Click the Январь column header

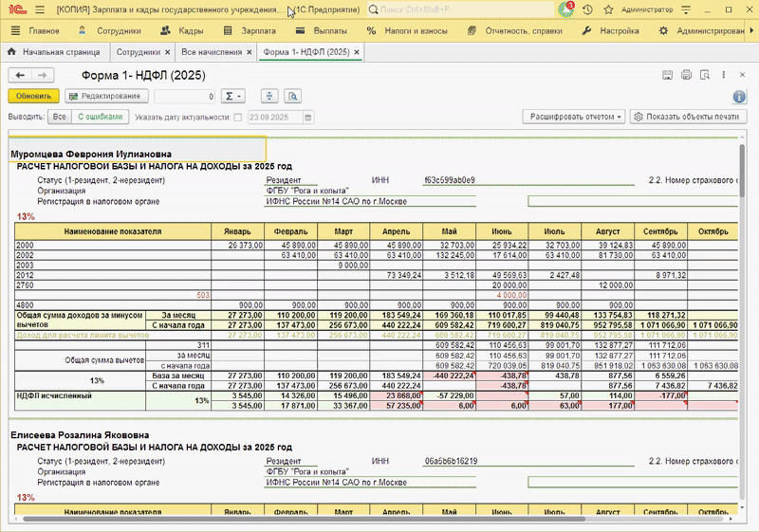tap(238, 231)
